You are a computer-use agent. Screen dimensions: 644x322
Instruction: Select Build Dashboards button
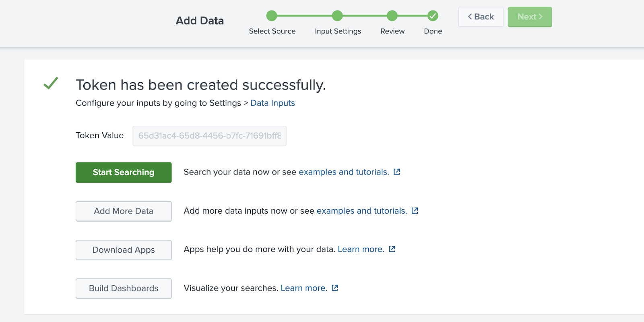click(x=124, y=289)
